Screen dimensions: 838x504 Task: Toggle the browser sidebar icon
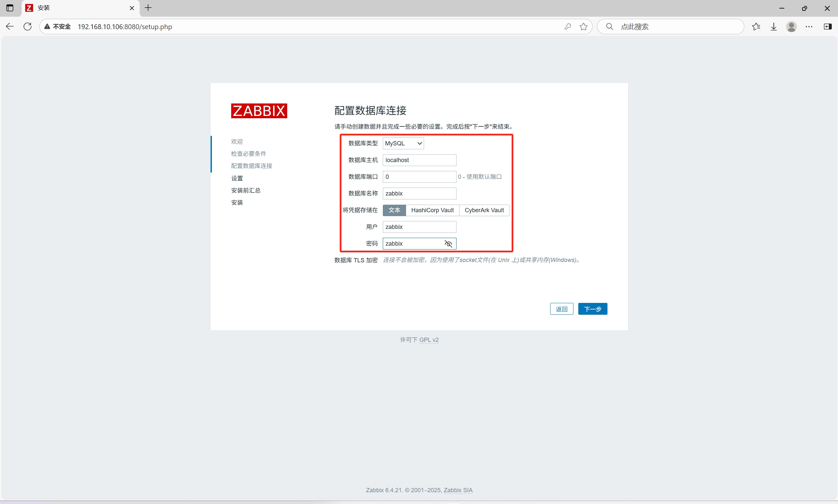tap(828, 27)
